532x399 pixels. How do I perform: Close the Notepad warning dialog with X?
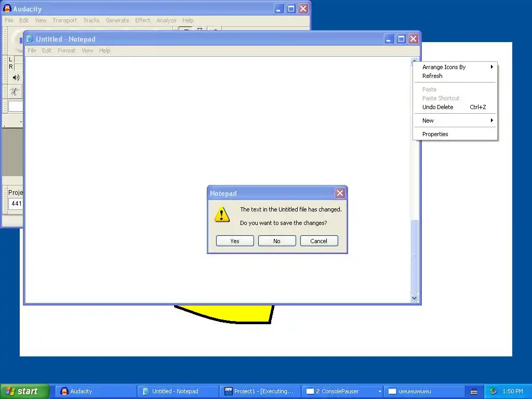[340, 193]
